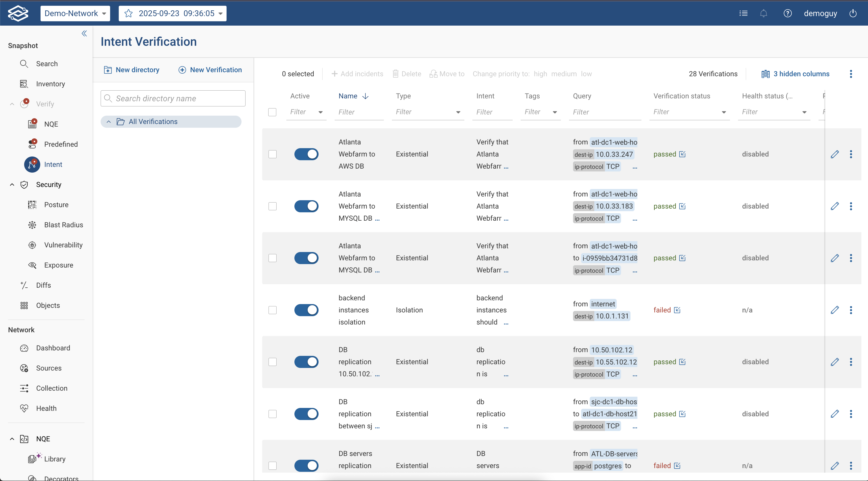868x481 pixels.
Task: Tick the select-all checkbox in header
Action: [272, 112]
